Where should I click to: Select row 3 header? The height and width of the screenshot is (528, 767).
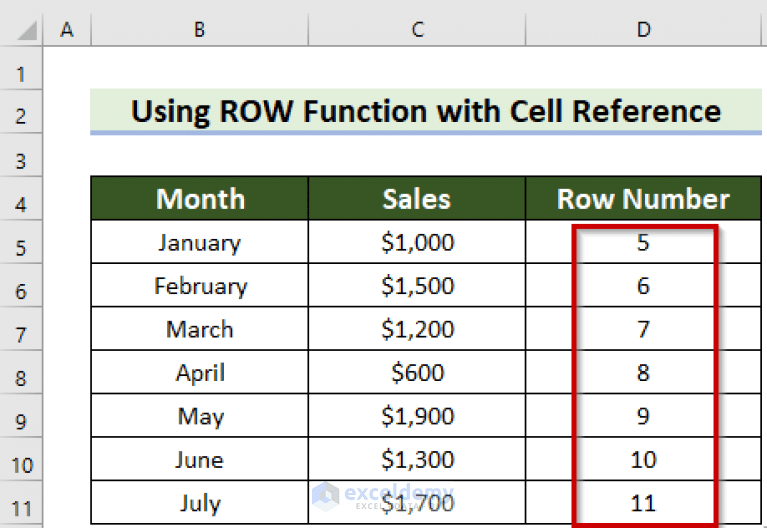21,155
